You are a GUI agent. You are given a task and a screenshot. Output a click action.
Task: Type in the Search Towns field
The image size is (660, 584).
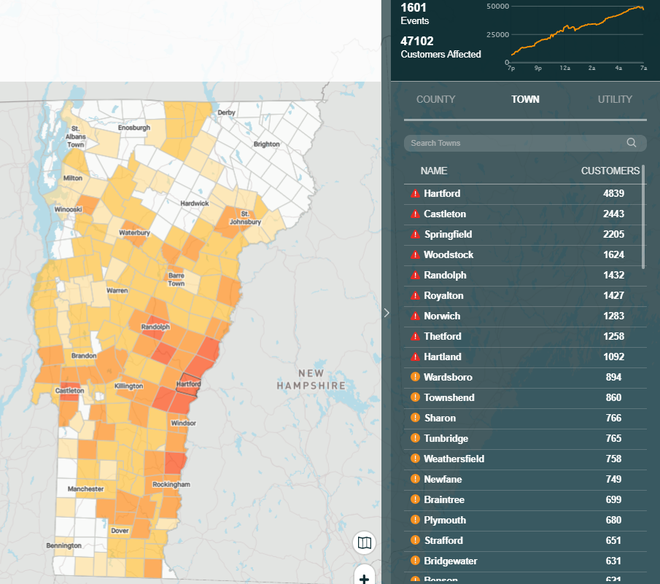point(515,143)
